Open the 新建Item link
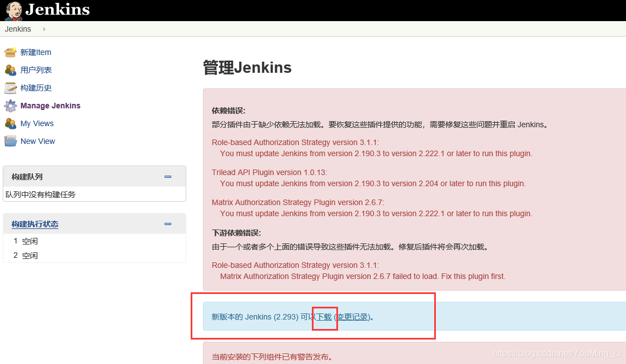This screenshot has width=626, height=364. (36, 52)
